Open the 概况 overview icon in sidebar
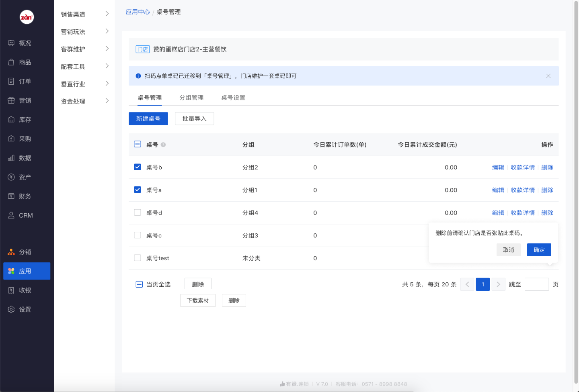The image size is (579, 392). [x=11, y=43]
